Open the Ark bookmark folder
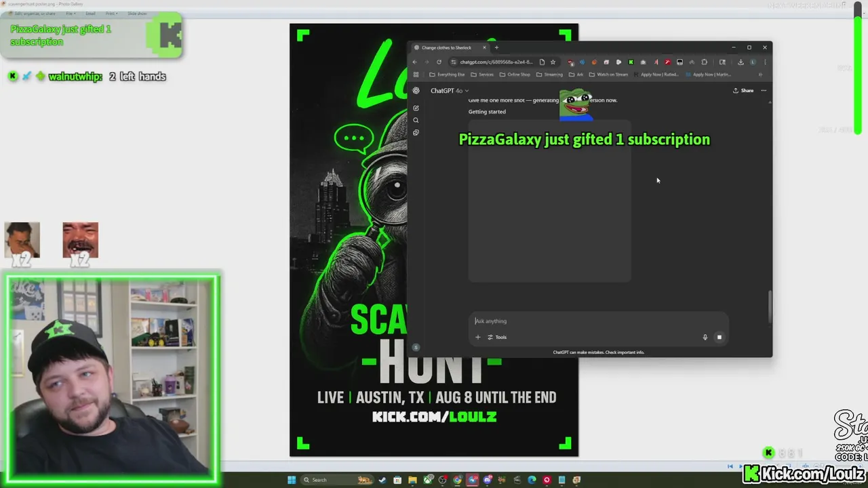The height and width of the screenshot is (488, 868). coord(576,75)
